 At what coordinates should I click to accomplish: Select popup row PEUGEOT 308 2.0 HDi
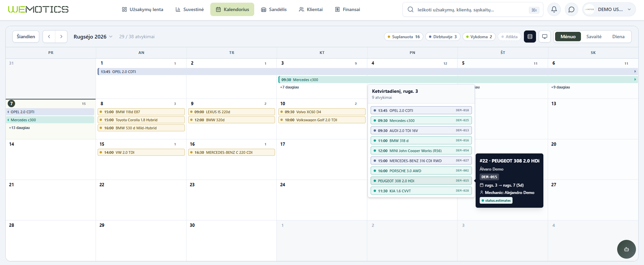click(421, 181)
